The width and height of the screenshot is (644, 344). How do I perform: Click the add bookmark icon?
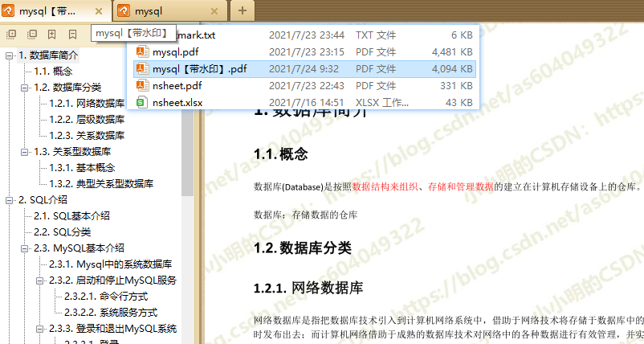51,34
